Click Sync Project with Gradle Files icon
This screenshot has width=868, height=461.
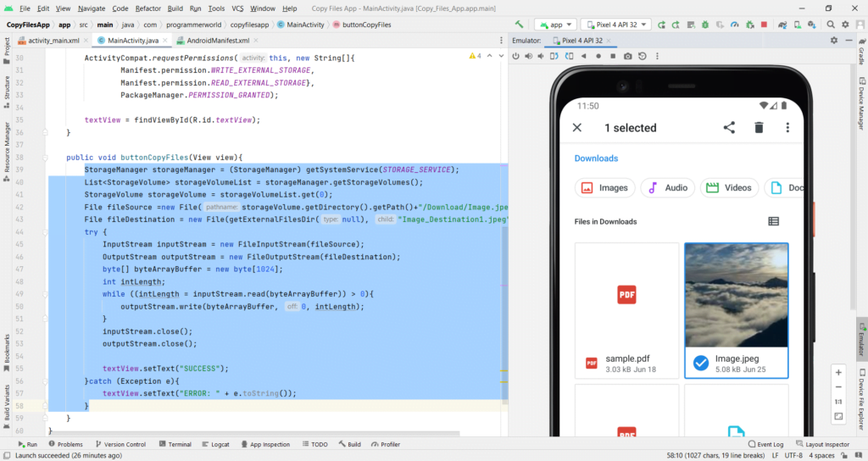pos(782,25)
